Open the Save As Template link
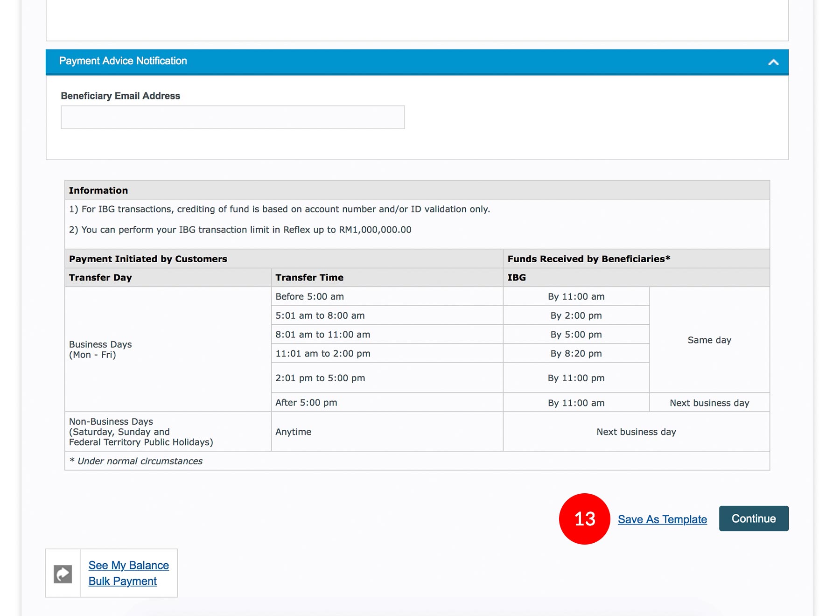This screenshot has width=840, height=616. (662, 519)
